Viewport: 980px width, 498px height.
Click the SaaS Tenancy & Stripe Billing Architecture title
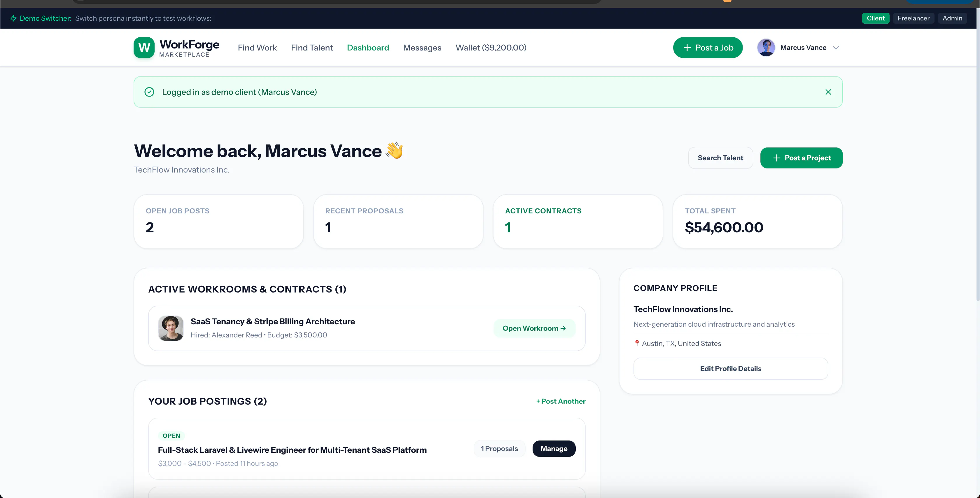click(x=273, y=322)
